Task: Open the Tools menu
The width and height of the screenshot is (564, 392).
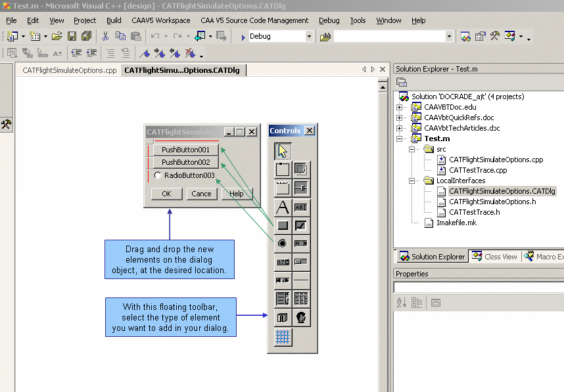Action: (358, 20)
